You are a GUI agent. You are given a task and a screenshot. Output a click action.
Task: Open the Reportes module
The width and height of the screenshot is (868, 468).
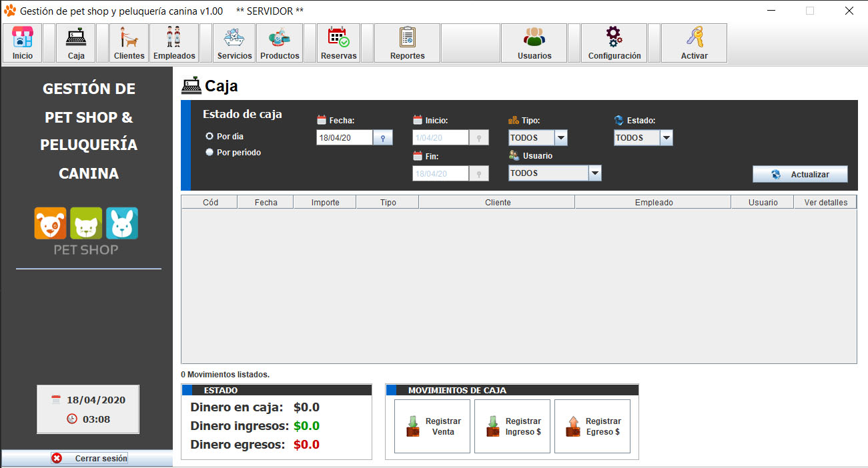[407, 43]
